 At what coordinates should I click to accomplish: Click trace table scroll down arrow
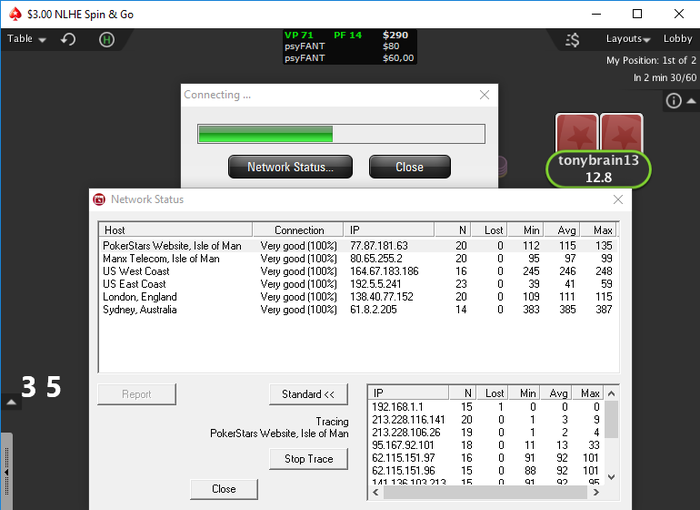pos(612,477)
